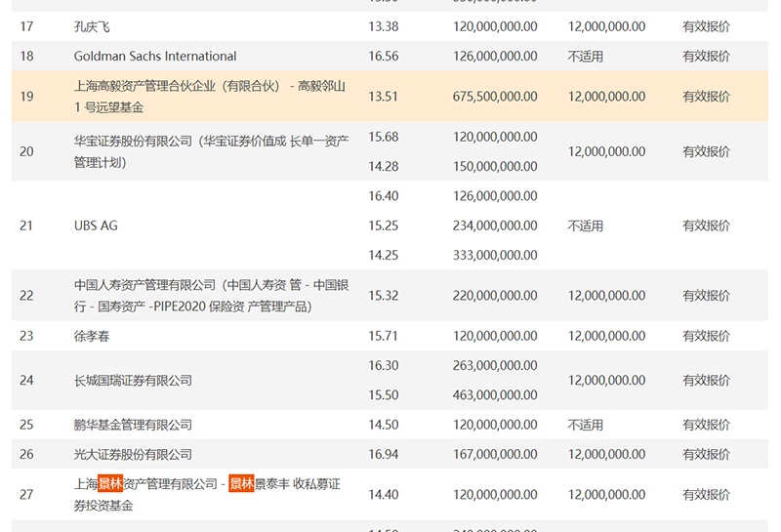Select the price 13.38 cell
This screenshot has height=532, width=781.
[x=383, y=26]
